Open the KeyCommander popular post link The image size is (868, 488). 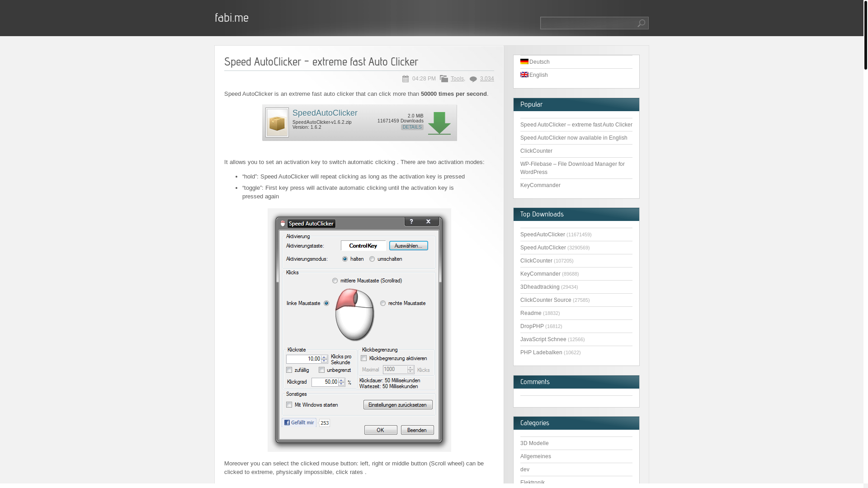[540, 185]
